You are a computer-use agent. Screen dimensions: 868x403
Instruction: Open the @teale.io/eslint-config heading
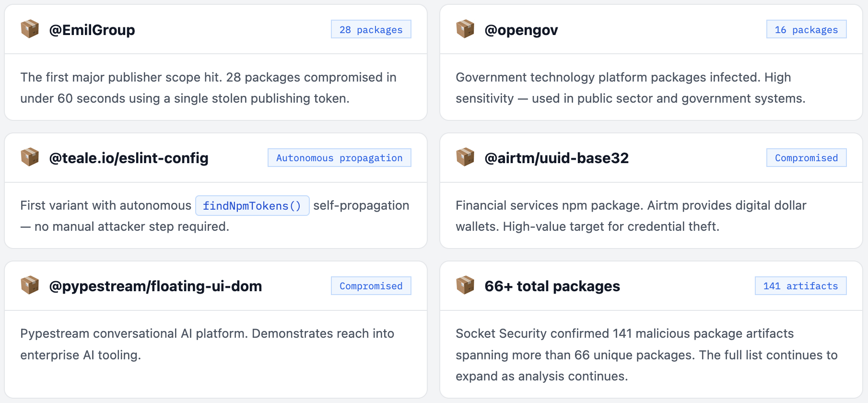coord(129,158)
